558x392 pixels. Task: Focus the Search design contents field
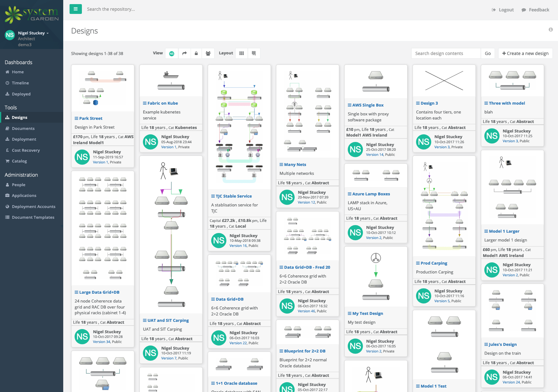point(446,53)
